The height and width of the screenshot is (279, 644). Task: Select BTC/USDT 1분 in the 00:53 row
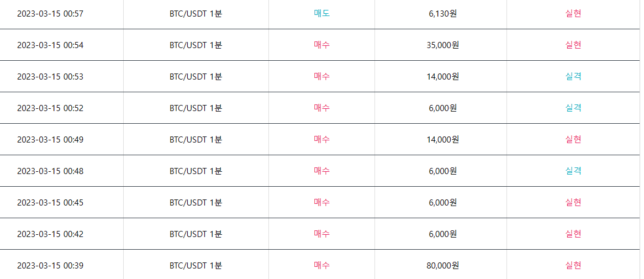(196, 77)
